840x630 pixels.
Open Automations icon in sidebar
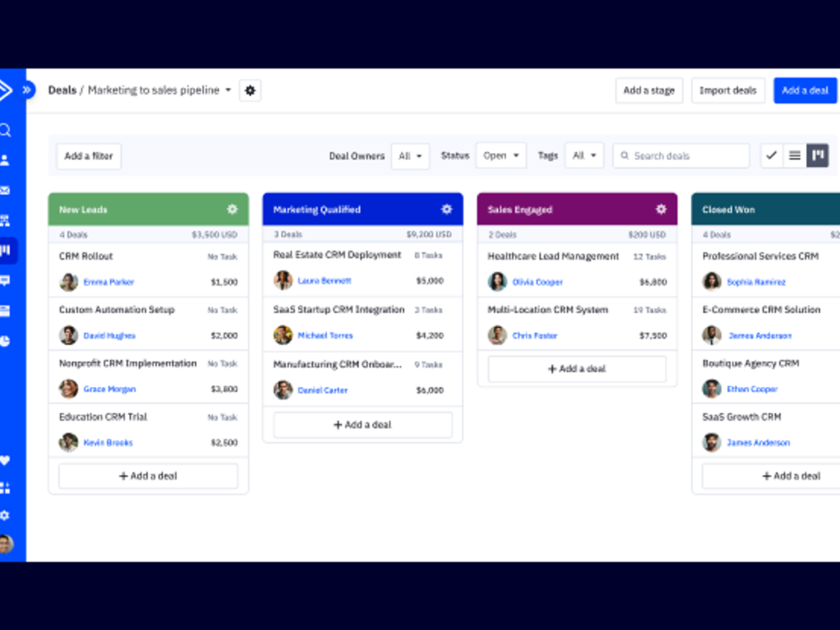[5, 220]
